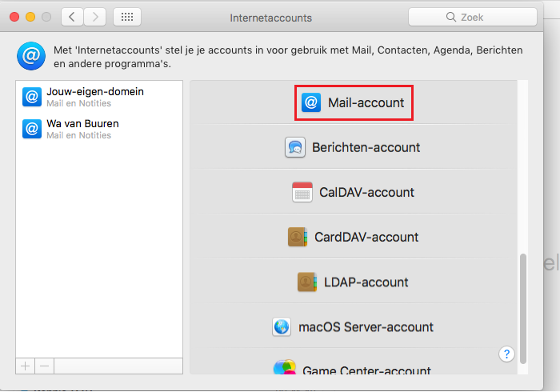Choose the Mail-account label text
The height and width of the screenshot is (392, 560).
coord(366,102)
